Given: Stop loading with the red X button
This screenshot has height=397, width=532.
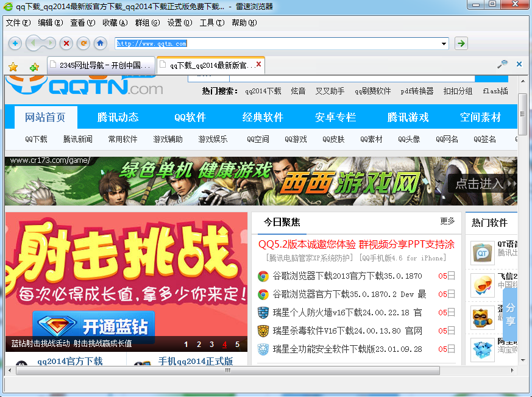Looking at the screenshot, I should tap(66, 43).
